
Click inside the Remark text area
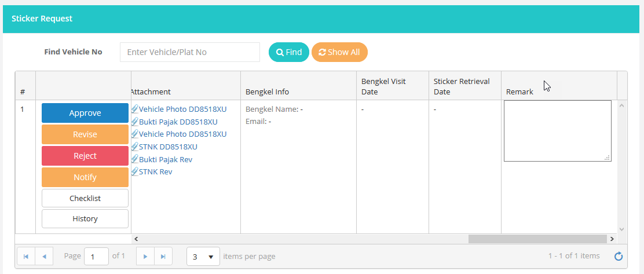click(557, 131)
